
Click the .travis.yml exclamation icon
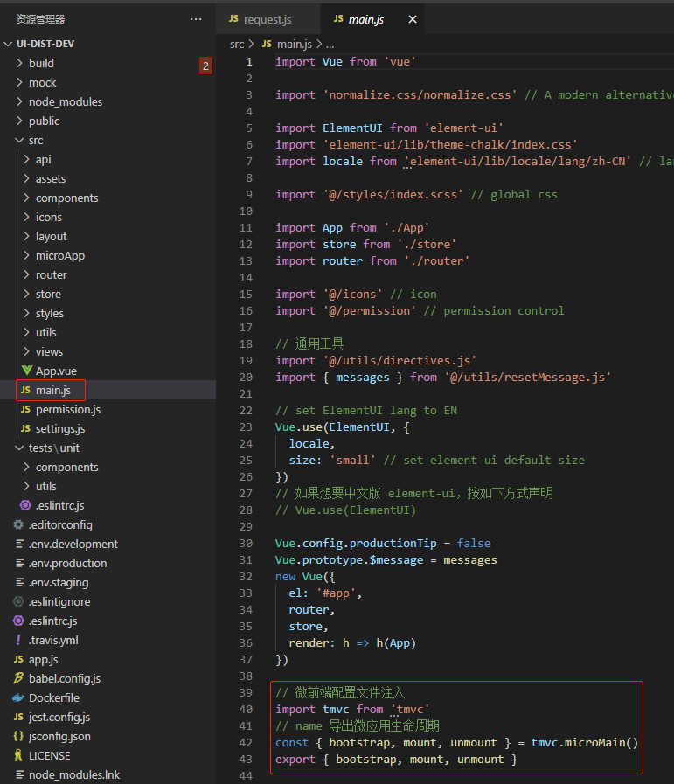pos(18,640)
